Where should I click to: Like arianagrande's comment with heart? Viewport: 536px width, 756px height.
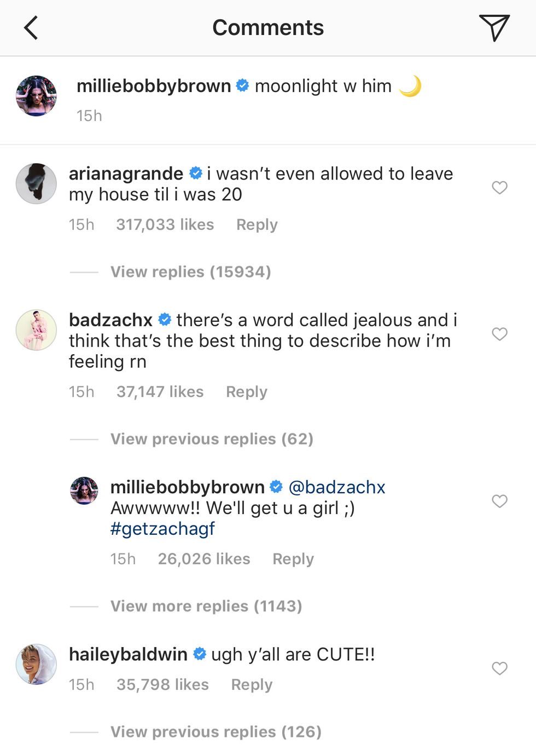point(499,188)
